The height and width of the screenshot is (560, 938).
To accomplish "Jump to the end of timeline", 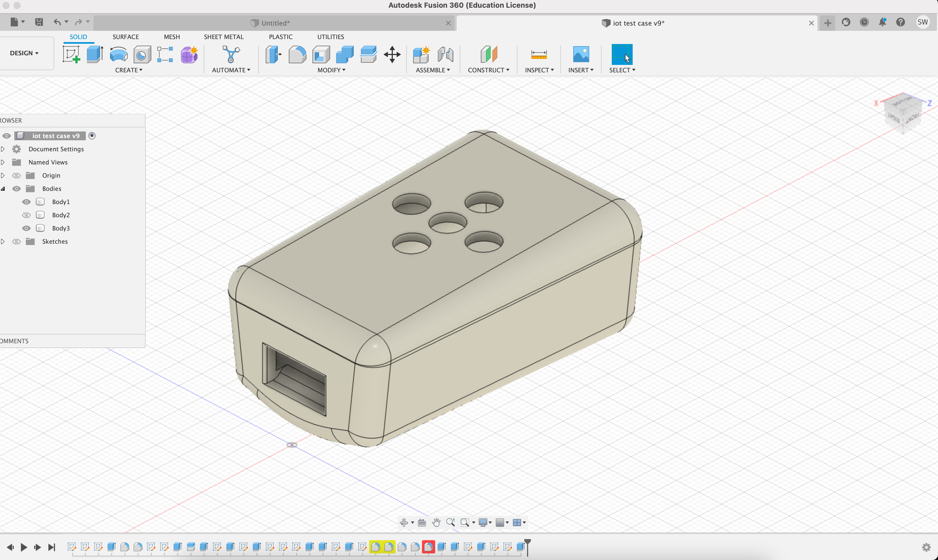I will click(52, 547).
